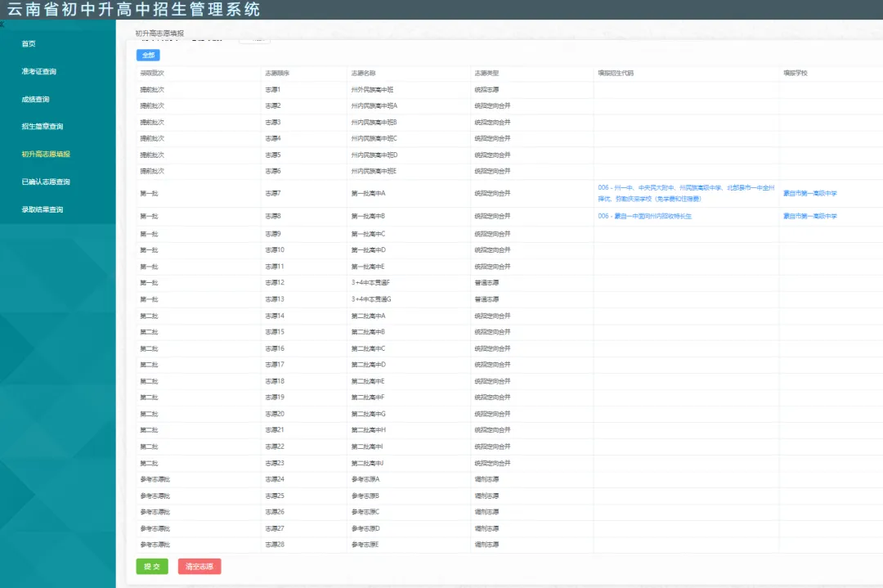Select the 志愿1 州外民族高中班 row
The image size is (883, 588).
[509, 90]
